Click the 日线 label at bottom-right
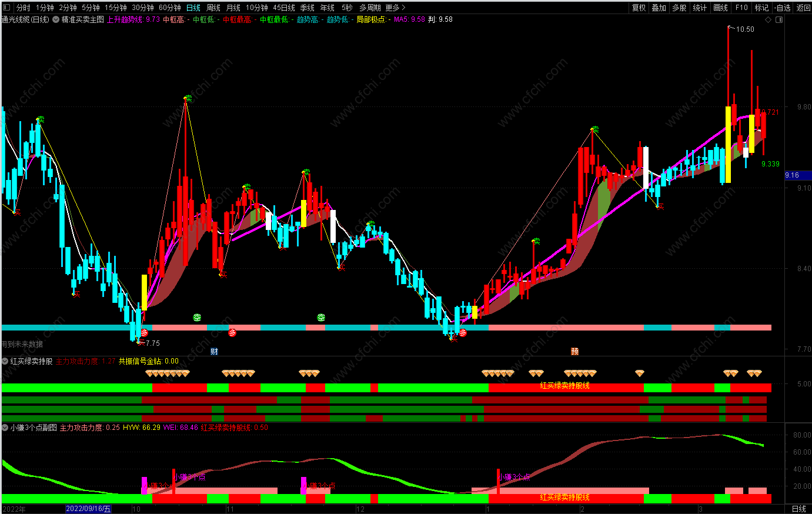The height and width of the screenshot is (514, 812). point(798,509)
